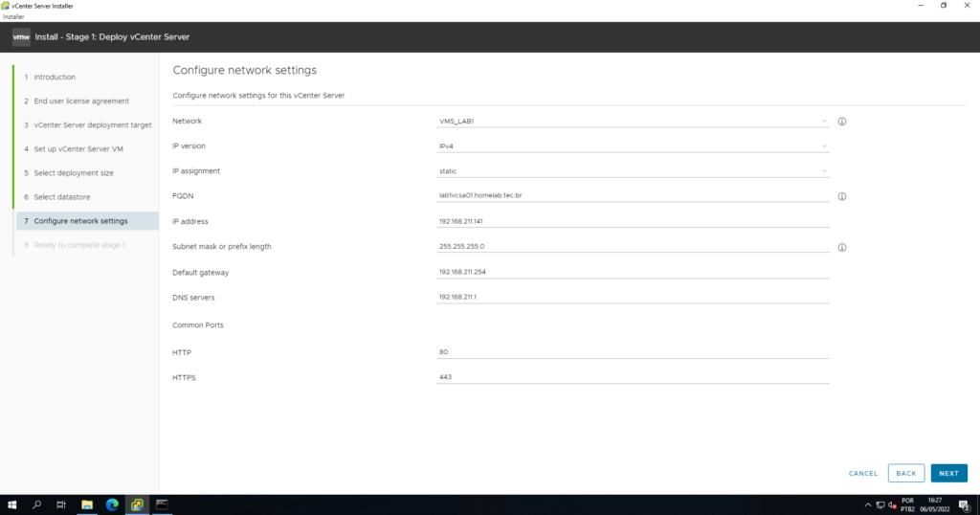Open the IP version dropdown
The image size is (980, 515).
click(633, 146)
